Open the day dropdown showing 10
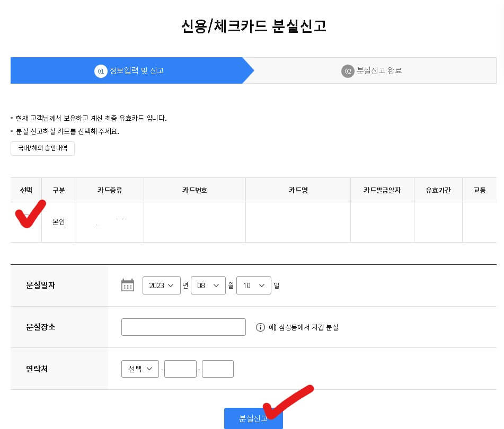Screen dimensions: 504x429 tap(253, 285)
